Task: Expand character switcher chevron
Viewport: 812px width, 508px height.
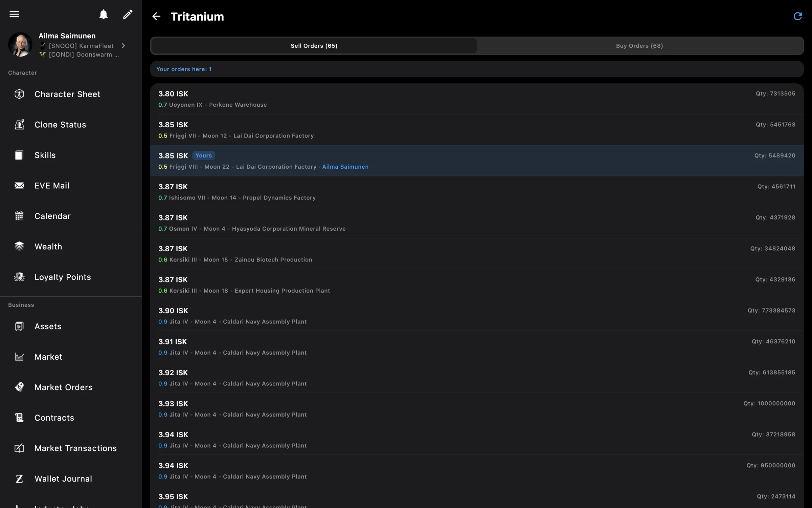Action: 123,45
